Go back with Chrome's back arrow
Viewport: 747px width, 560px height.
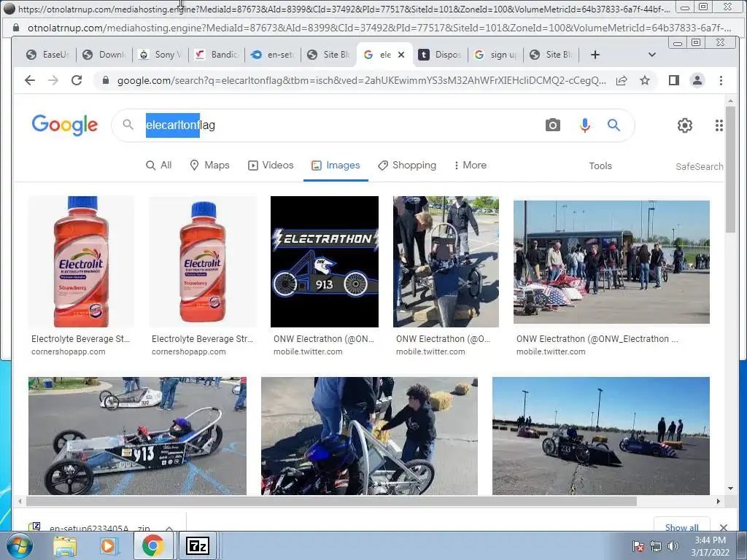pos(30,80)
